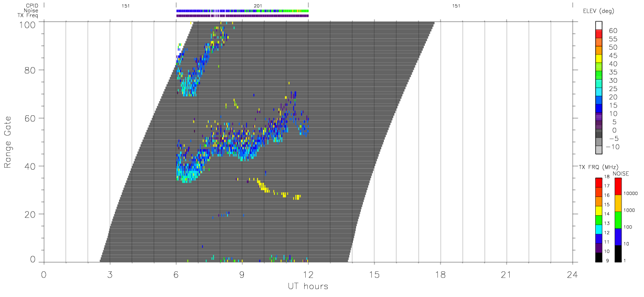The image size is (644, 297).
Task: Click the '24' tick on UT hours axis
Action: [x=573, y=274]
